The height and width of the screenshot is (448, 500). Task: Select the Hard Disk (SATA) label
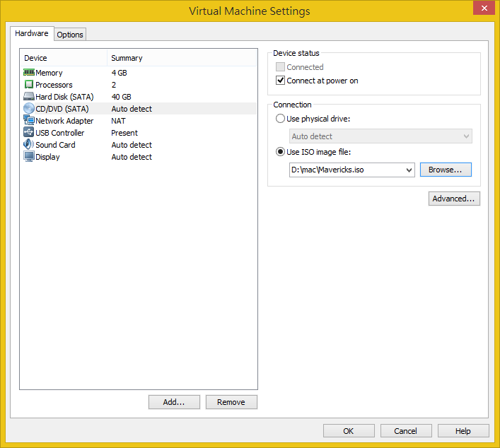pyautogui.click(x=64, y=97)
